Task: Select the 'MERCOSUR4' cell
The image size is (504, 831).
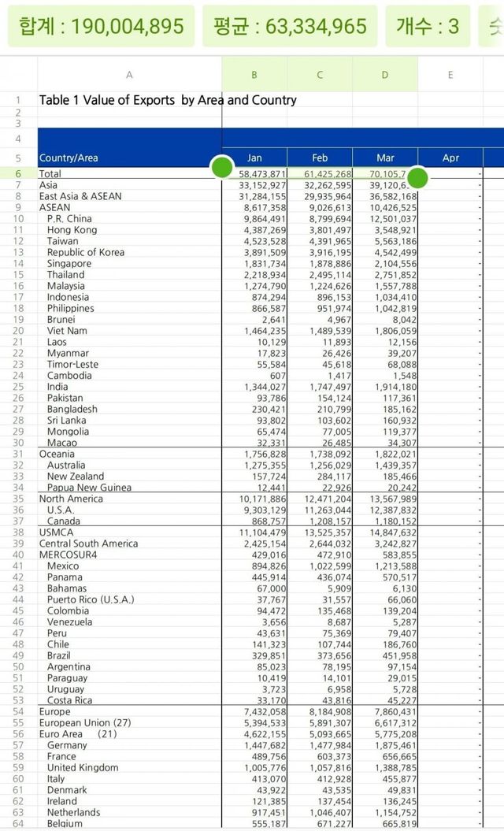Action: coord(130,555)
